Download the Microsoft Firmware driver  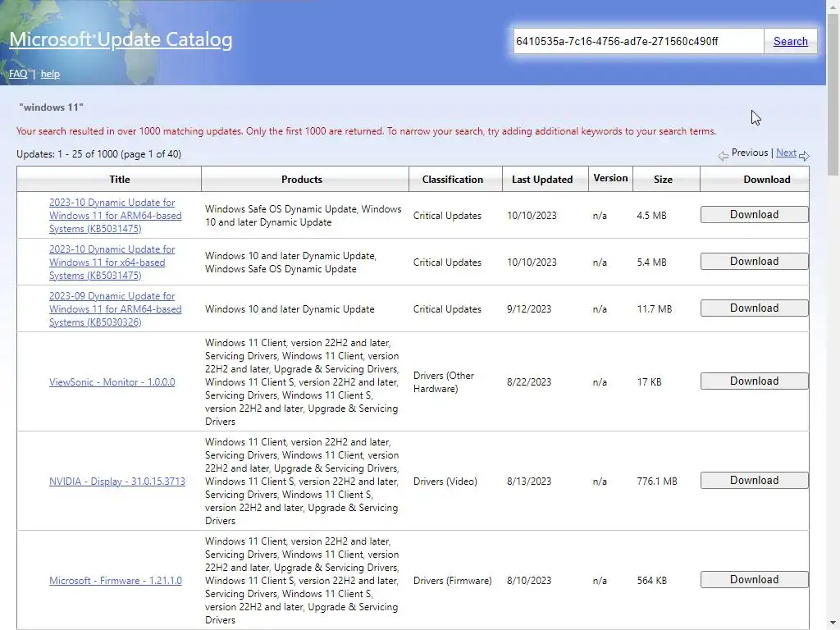pos(755,580)
